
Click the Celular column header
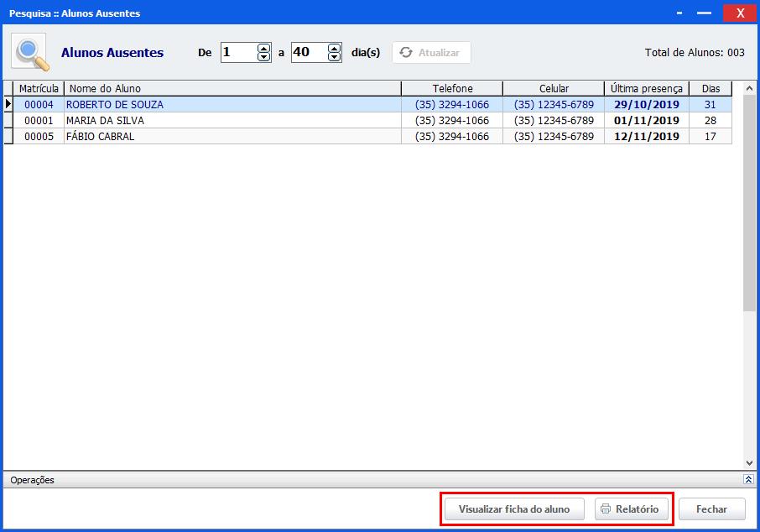(554, 89)
